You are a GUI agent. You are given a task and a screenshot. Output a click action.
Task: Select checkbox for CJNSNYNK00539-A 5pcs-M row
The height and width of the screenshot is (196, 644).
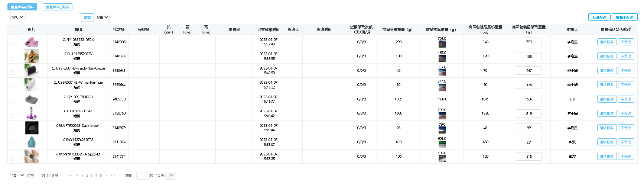coord(12,158)
